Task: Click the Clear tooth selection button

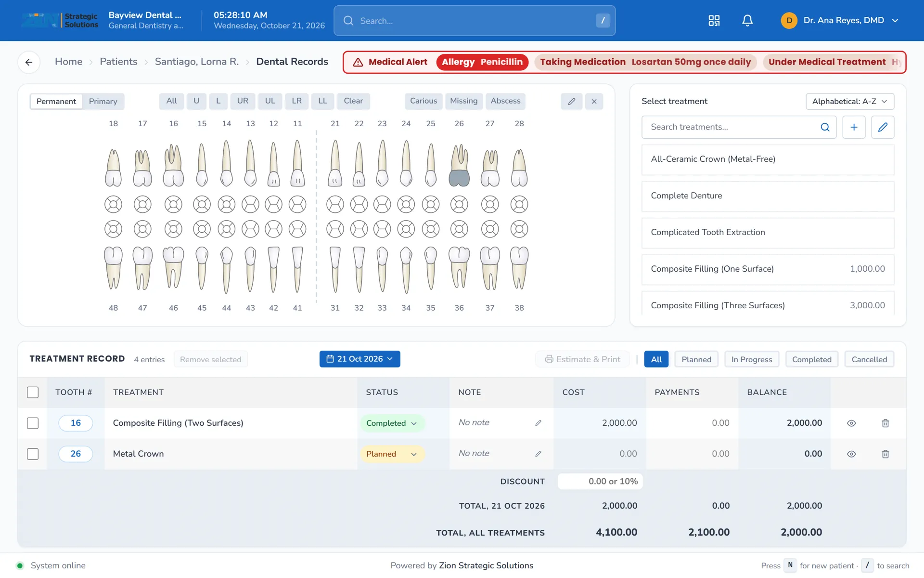Action: (x=353, y=101)
